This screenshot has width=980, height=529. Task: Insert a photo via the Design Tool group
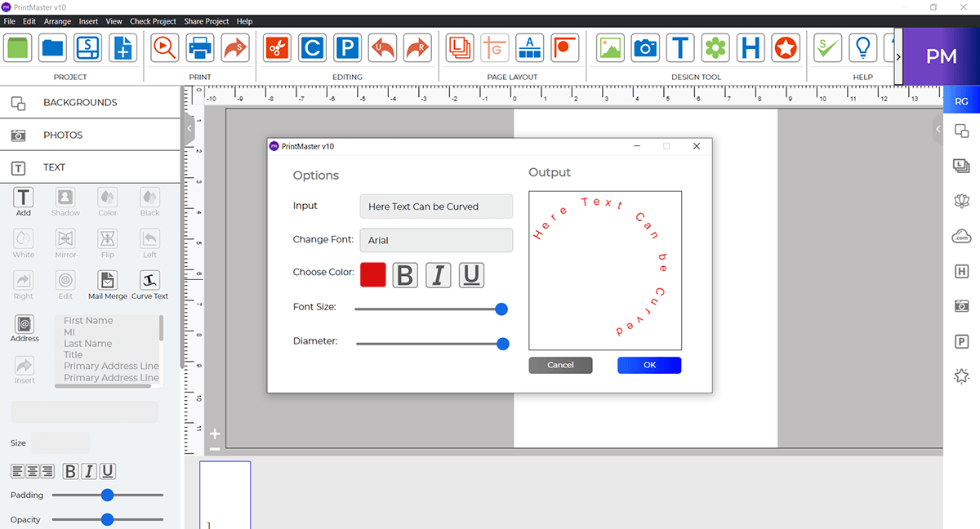click(x=609, y=47)
